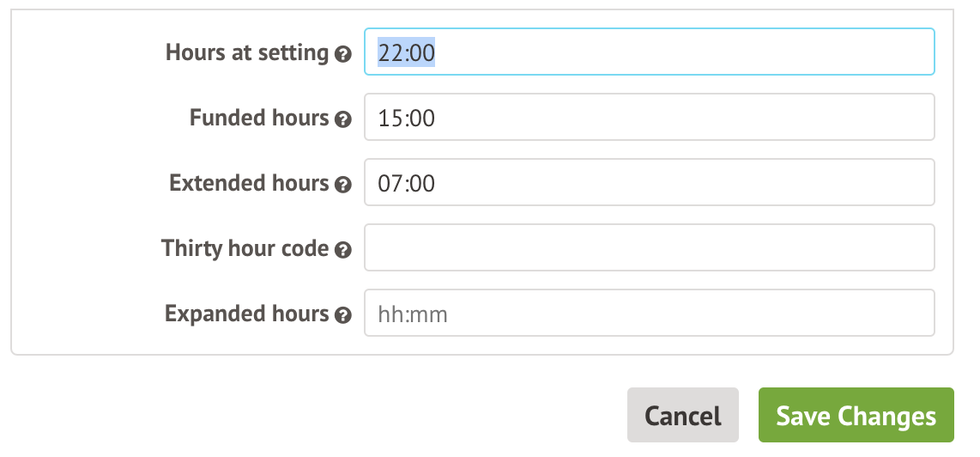Click the question mark next to Extended hours

343,185
